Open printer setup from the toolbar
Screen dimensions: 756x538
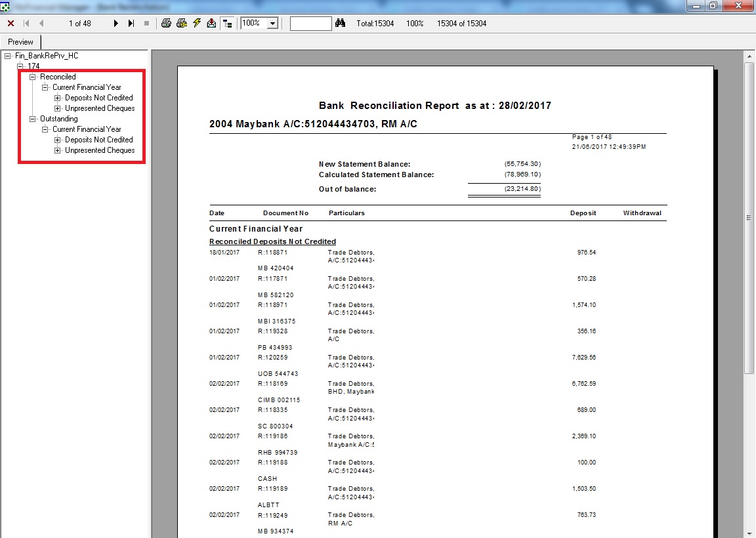pyautogui.click(x=181, y=24)
